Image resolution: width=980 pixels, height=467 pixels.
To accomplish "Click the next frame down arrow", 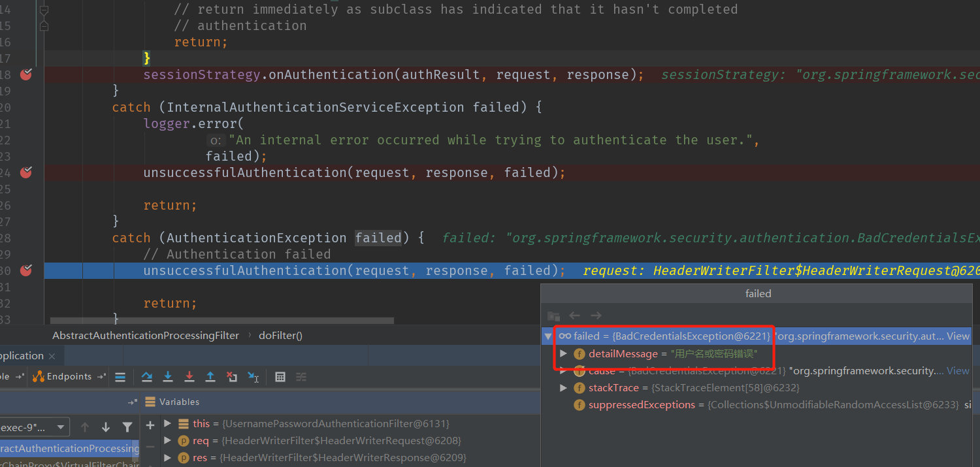I will [x=106, y=427].
